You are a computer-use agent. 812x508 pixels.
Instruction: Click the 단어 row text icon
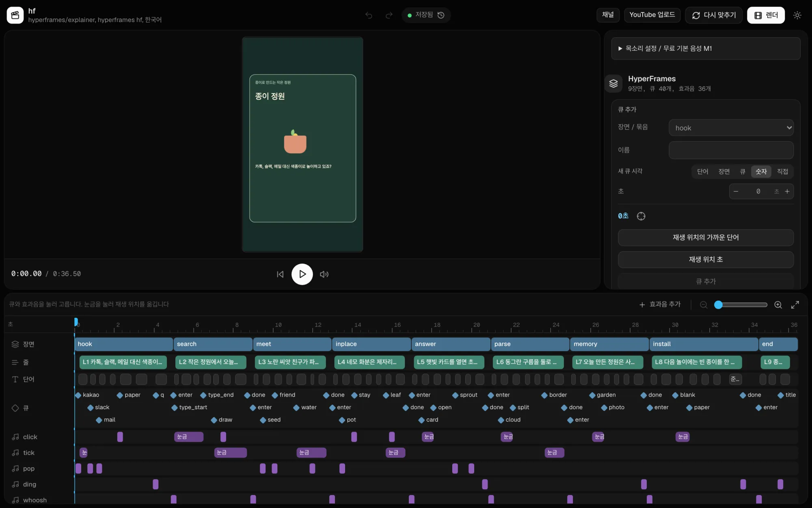(x=15, y=379)
